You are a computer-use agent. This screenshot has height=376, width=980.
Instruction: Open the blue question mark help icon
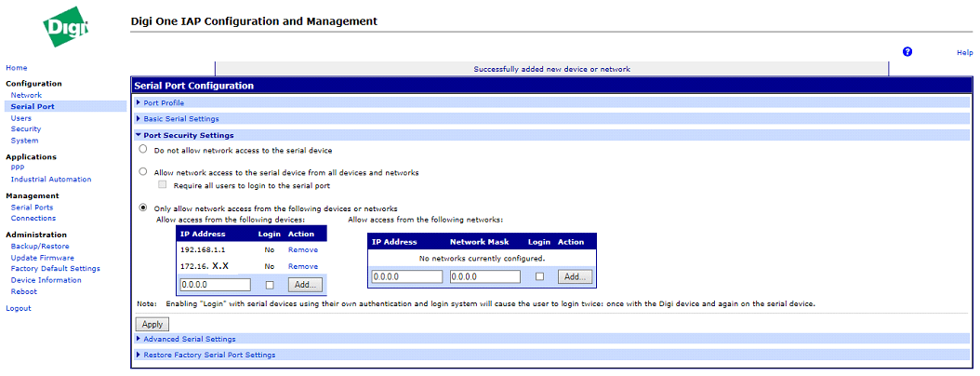[x=907, y=52]
